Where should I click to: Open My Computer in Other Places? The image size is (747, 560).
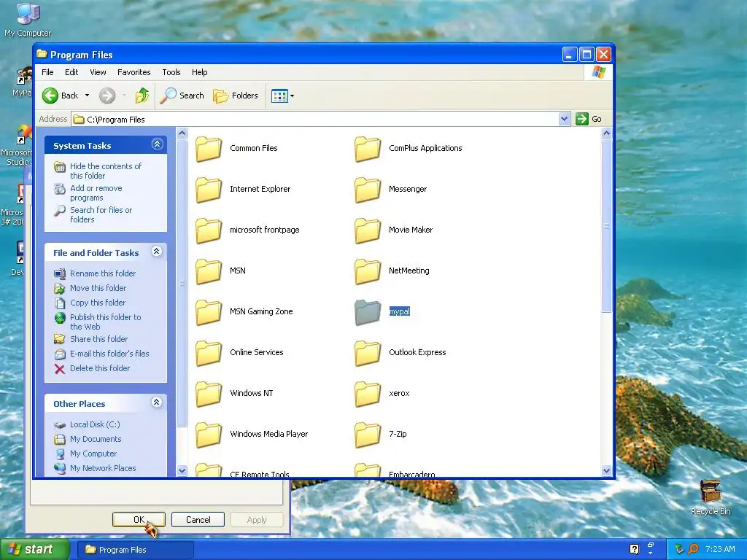click(x=93, y=454)
